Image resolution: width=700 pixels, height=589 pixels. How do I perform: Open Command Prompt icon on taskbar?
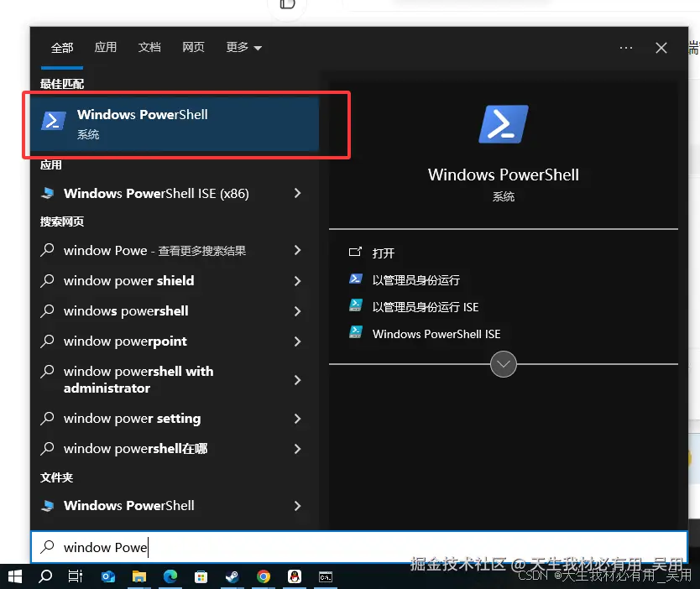326,577
